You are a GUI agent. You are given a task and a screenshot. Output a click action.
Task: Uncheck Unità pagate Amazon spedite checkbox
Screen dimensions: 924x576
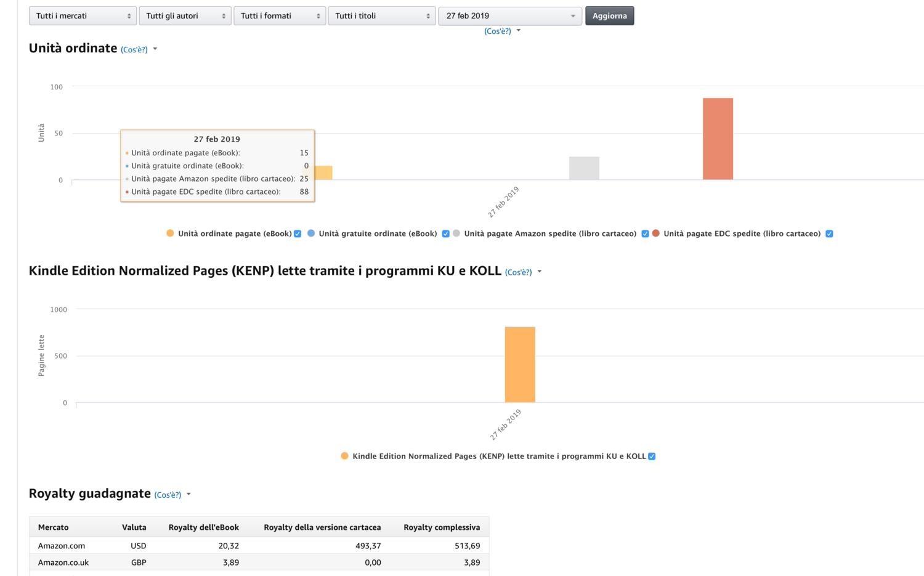(645, 233)
